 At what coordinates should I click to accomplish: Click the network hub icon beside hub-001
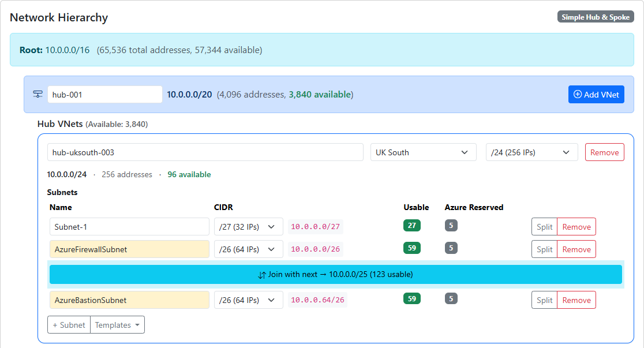click(38, 93)
